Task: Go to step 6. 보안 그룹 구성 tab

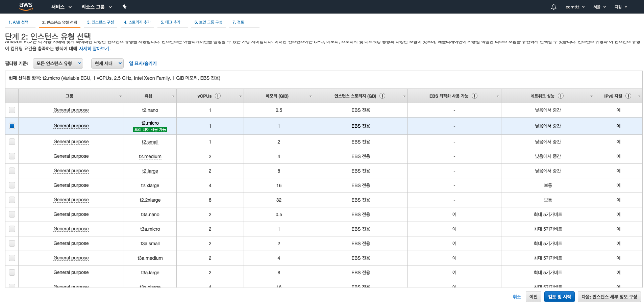Action: pyautogui.click(x=208, y=22)
